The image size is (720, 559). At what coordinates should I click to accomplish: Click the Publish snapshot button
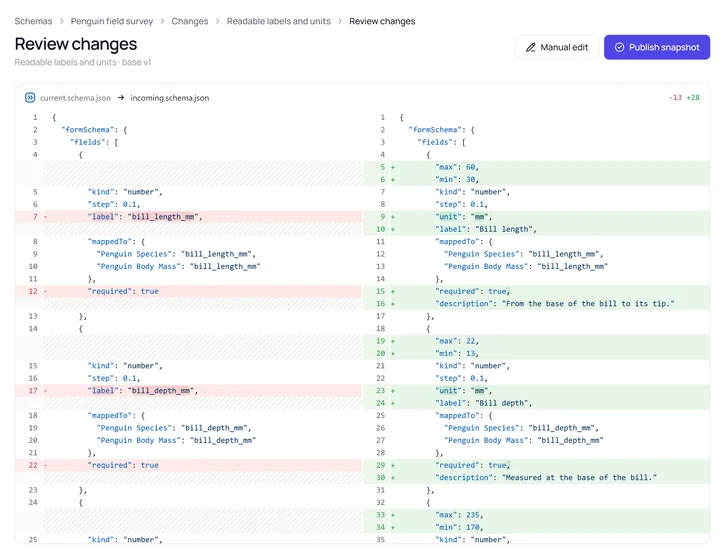click(x=657, y=47)
